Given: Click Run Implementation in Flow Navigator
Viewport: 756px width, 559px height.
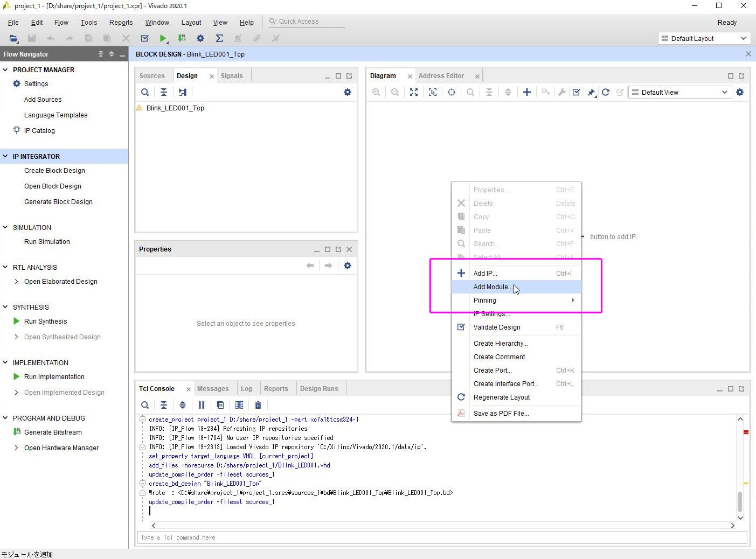Looking at the screenshot, I should tap(54, 377).
